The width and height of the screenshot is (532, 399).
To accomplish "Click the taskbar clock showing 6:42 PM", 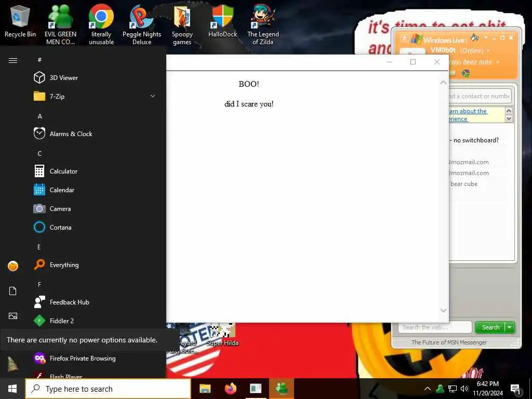I will pos(488,389).
